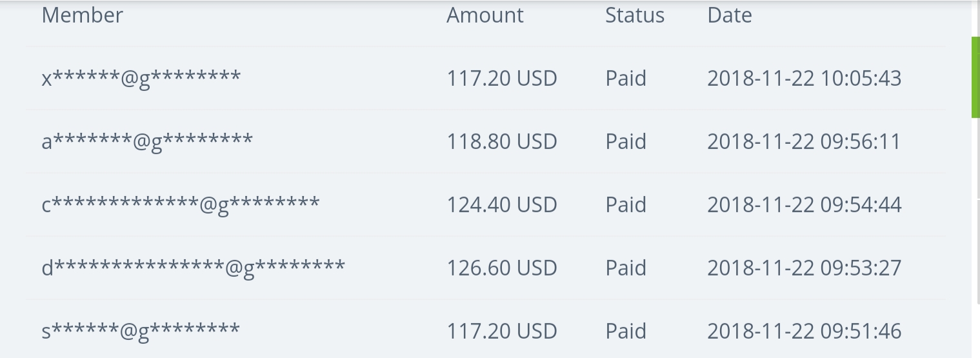Image resolution: width=980 pixels, height=358 pixels.
Task: Select member x******@g******** email
Action: 141,79
